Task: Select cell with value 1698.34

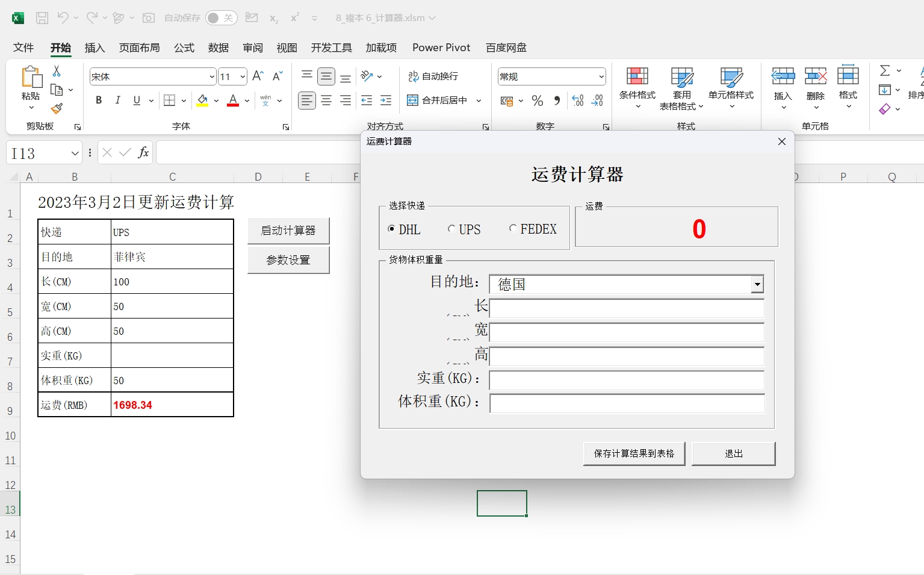Action: (x=172, y=405)
